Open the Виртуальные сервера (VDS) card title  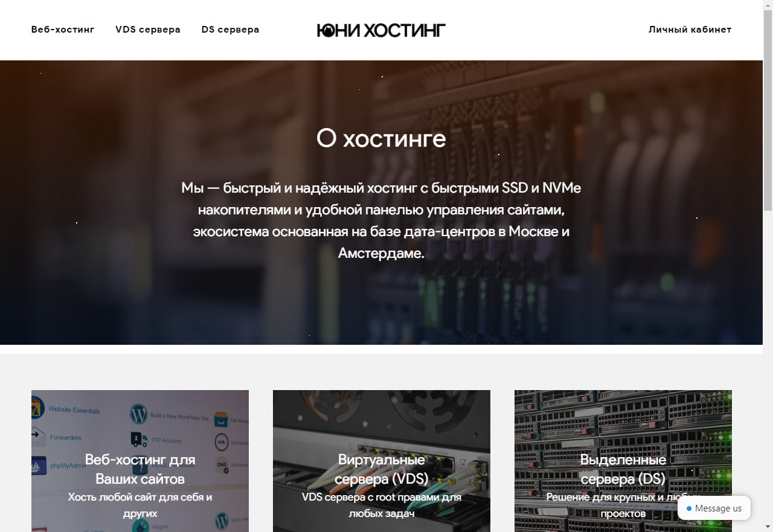[x=382, y=469]
